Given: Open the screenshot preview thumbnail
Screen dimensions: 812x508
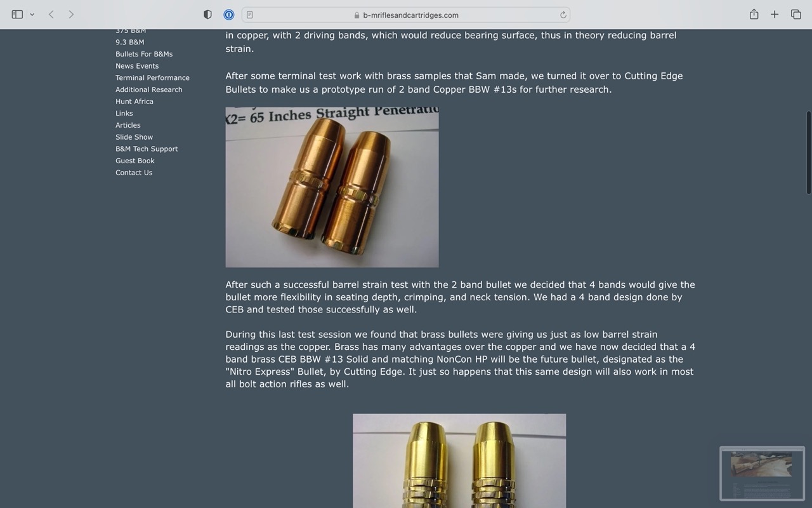Looking at the screenshot, I should (762, 473).
